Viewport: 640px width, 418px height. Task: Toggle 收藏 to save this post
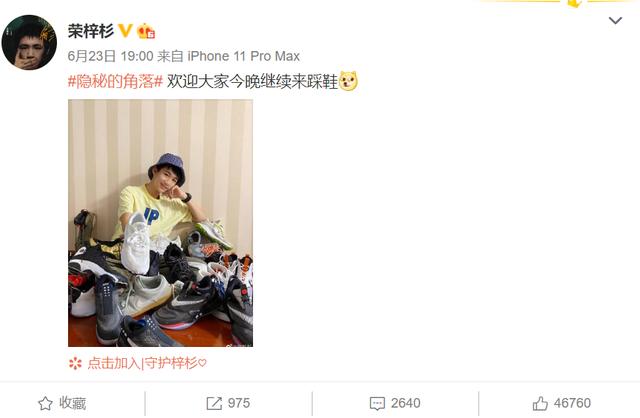(62, 403)
